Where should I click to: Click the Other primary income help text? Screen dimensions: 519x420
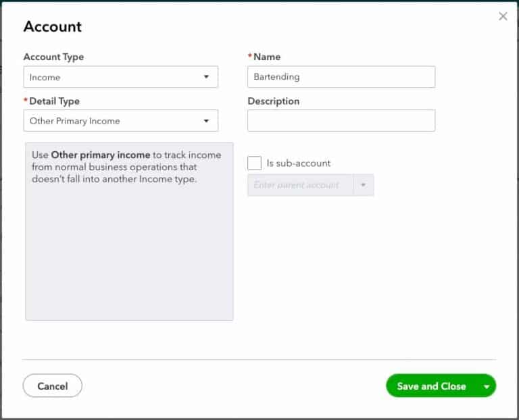126,167
